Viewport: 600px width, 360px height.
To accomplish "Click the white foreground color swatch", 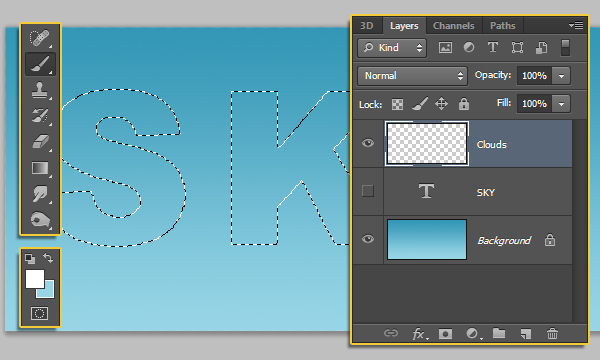I will (x=35, y=279).
